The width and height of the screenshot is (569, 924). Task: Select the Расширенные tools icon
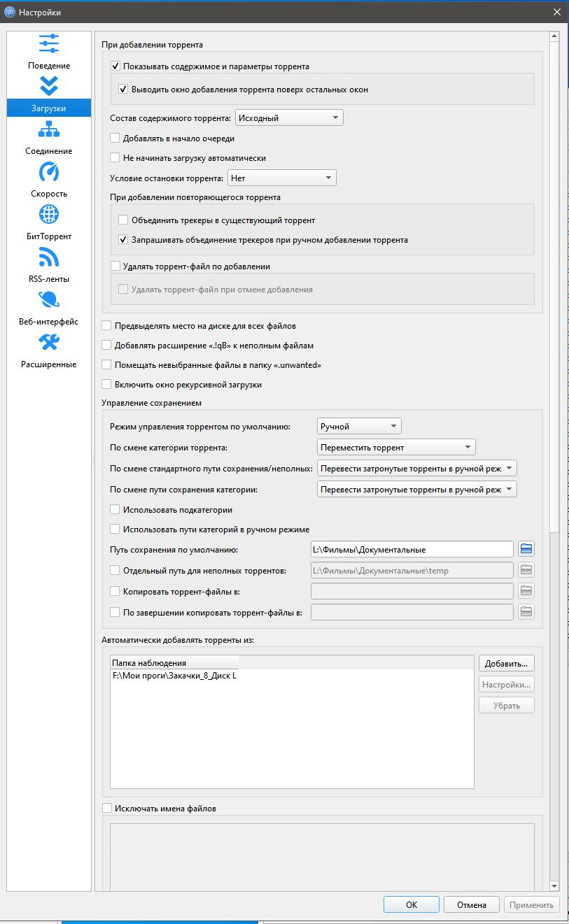49,343
